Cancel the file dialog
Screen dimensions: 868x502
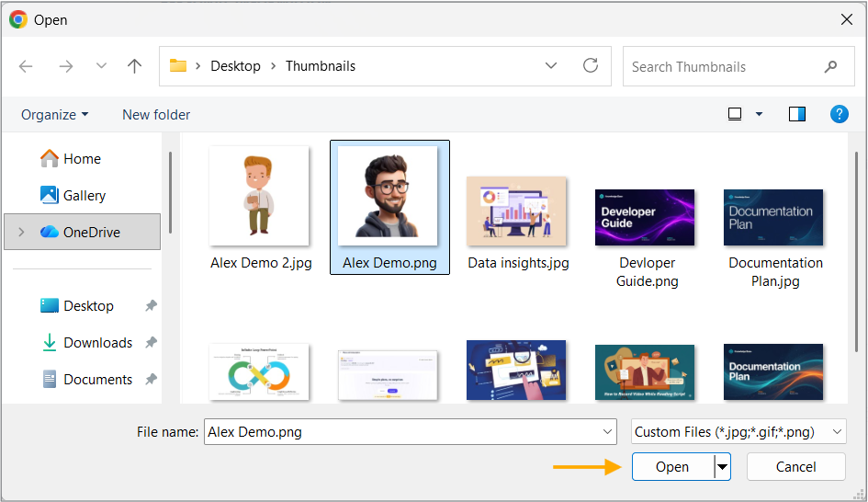[796, 467]
